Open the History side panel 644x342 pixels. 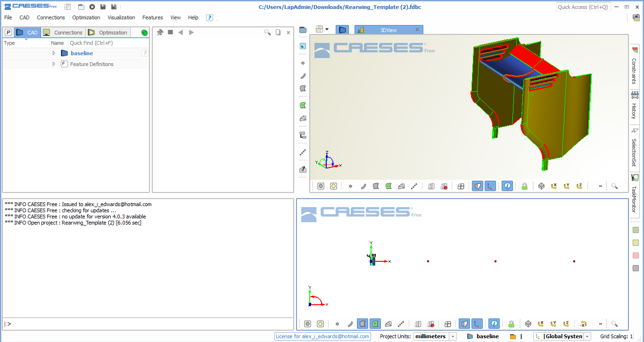pos(635,106)
